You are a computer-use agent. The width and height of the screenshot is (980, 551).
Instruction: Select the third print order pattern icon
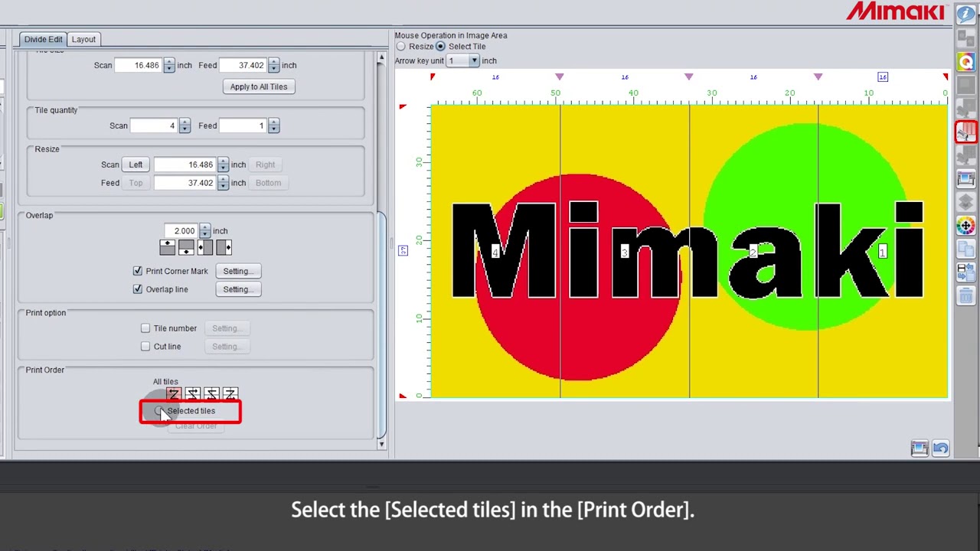[211, 395]
